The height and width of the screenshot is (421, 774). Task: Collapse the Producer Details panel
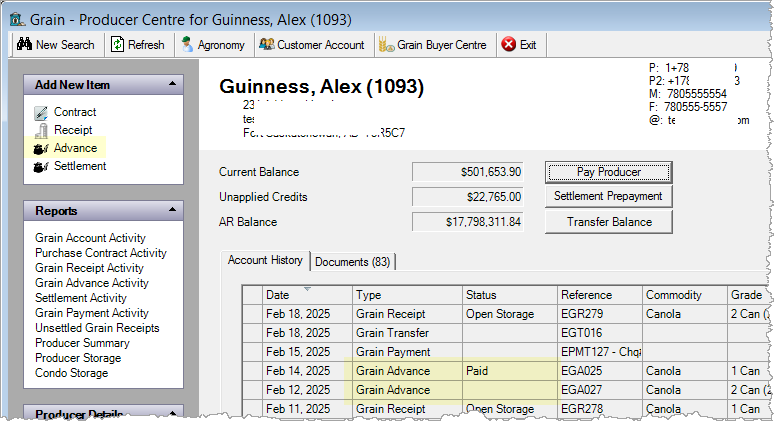tap(172, 413)
